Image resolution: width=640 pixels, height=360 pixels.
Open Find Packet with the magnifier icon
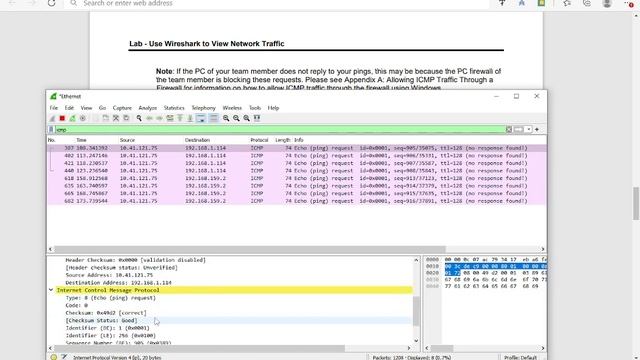[x=139, y=118]
